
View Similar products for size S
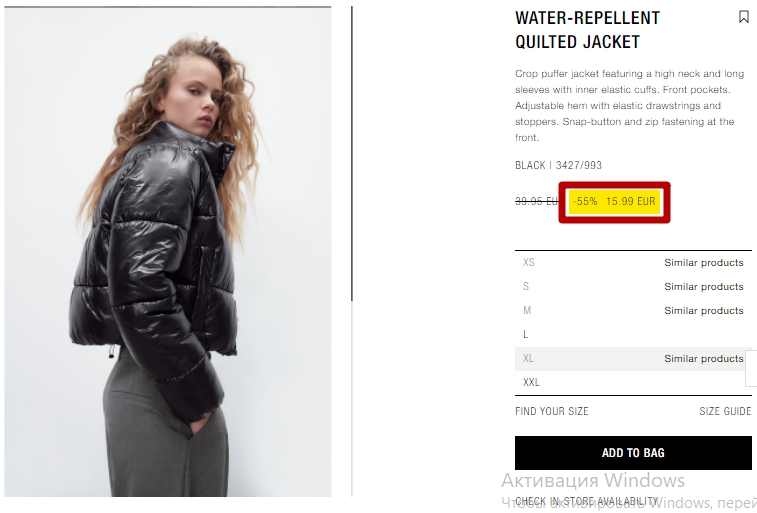[703, 287]
